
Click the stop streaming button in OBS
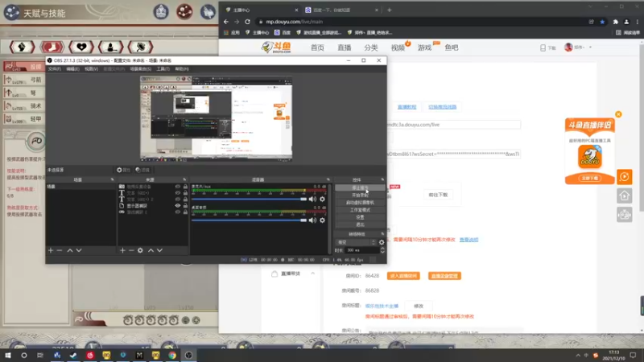point(360,187)
